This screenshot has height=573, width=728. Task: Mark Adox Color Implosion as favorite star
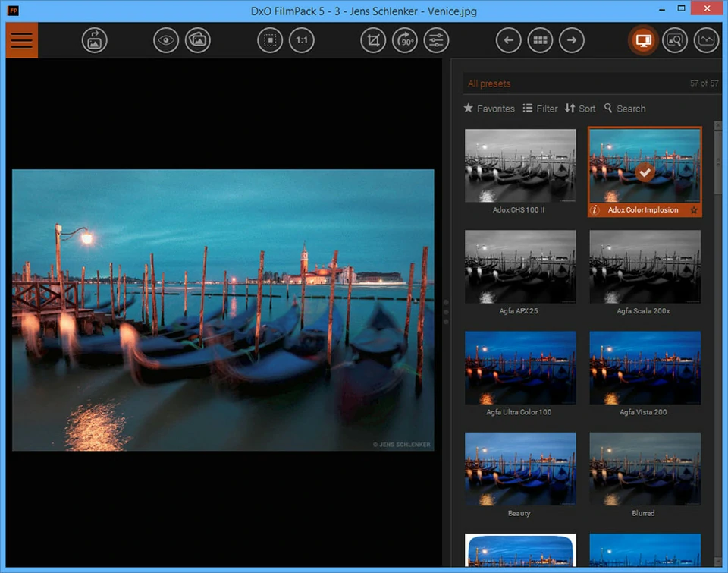(x=694, y=210)
